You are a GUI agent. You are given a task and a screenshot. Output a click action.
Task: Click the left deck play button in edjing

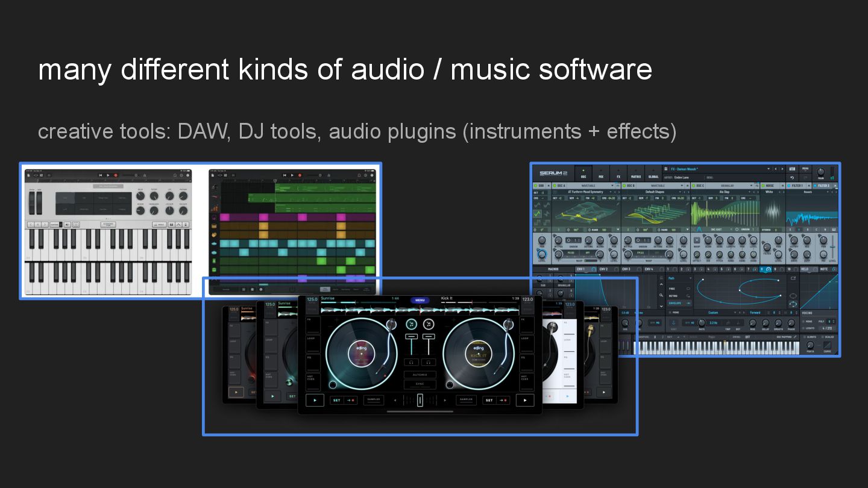[x=315, y=399]
